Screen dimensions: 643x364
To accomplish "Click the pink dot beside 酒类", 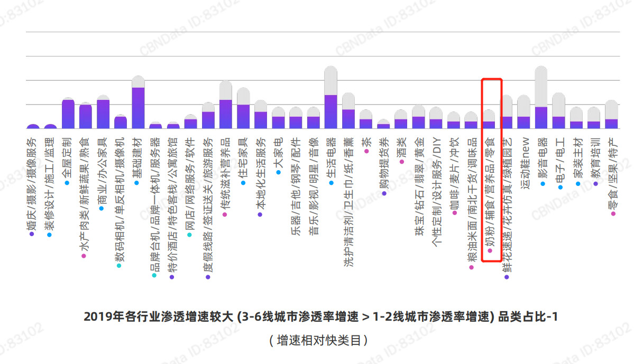I will point(401,161).
